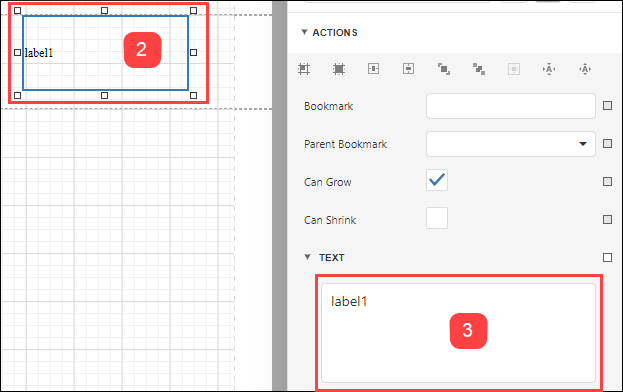Click the Can Shrink property label
The height and width of the screenshot is (392, 623).
[x=330, y=220]
